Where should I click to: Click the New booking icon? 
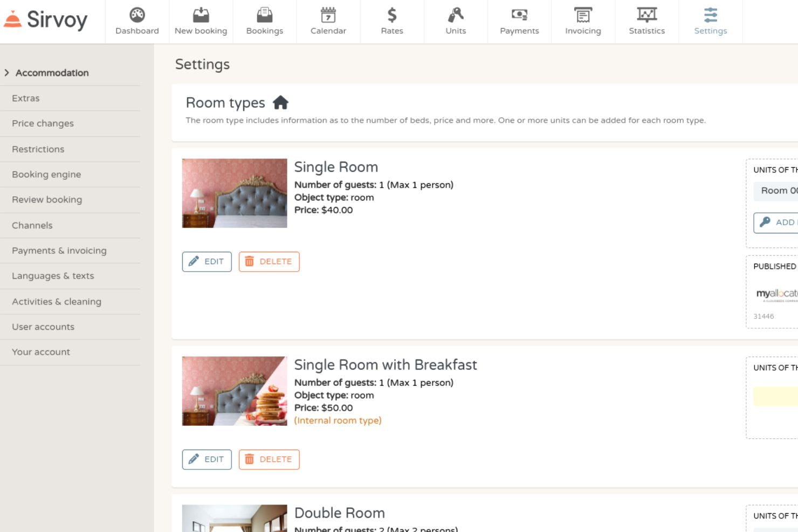[x=200, y=16]
